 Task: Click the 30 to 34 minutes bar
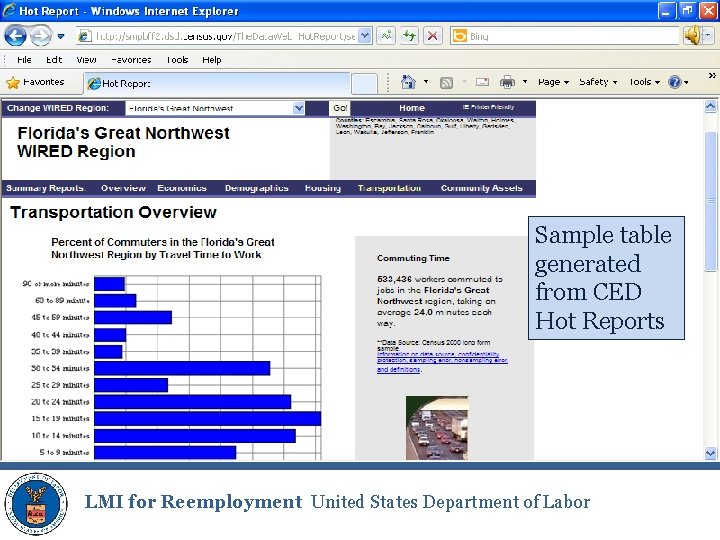pyautogui.click(x=182, y=368)
